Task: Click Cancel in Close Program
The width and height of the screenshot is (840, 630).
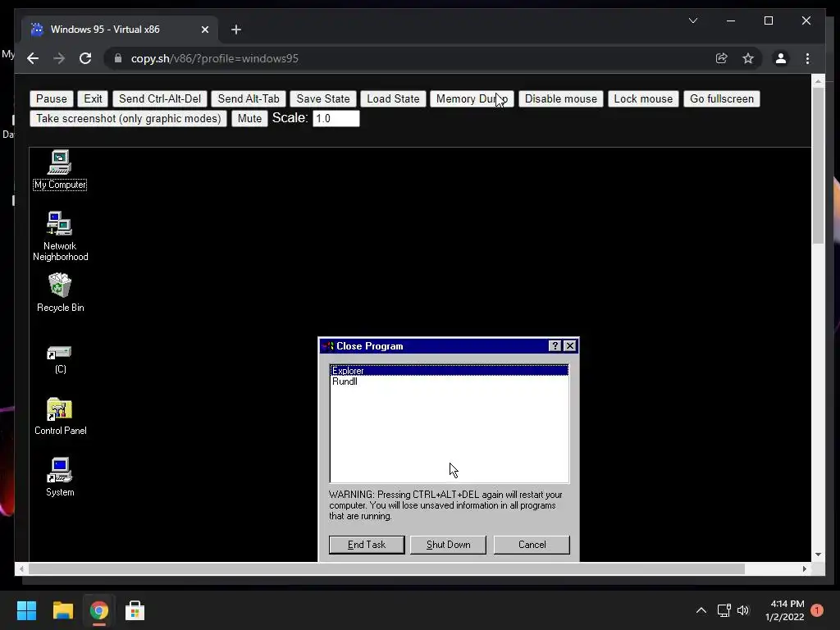Action: [x=532, y=545]
